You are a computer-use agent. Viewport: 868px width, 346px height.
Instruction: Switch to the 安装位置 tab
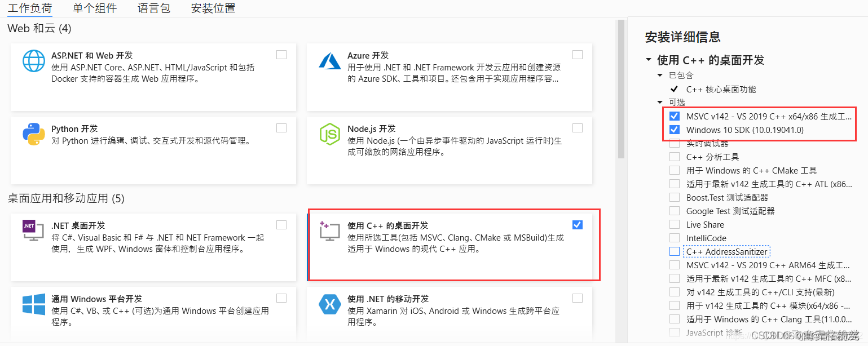pyautogui.click(x=213, y=8)
